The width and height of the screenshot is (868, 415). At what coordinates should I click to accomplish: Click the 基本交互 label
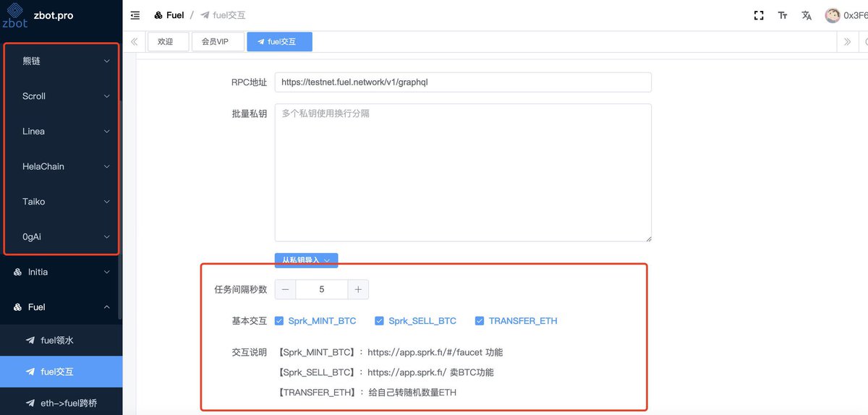click(250, 320)
